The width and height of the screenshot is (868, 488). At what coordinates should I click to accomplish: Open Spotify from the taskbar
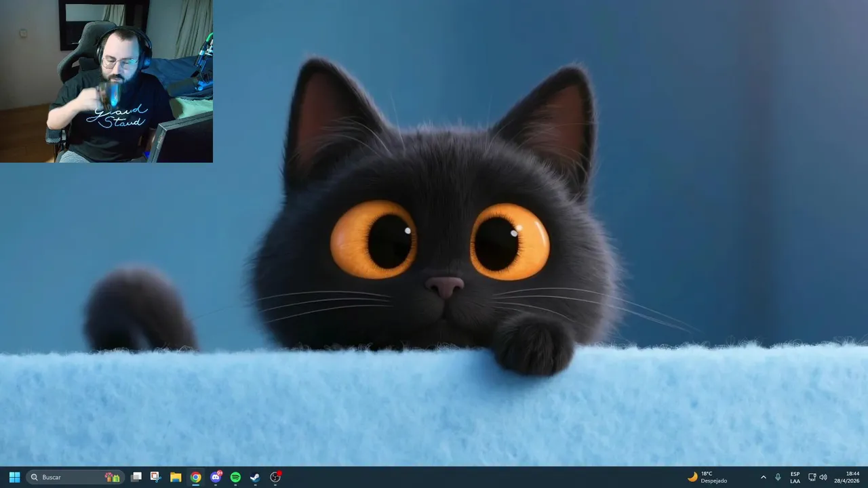pos(235,477)
